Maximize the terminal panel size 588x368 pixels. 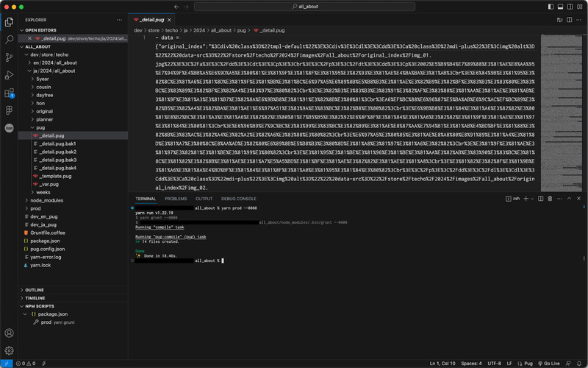[568, 199]
